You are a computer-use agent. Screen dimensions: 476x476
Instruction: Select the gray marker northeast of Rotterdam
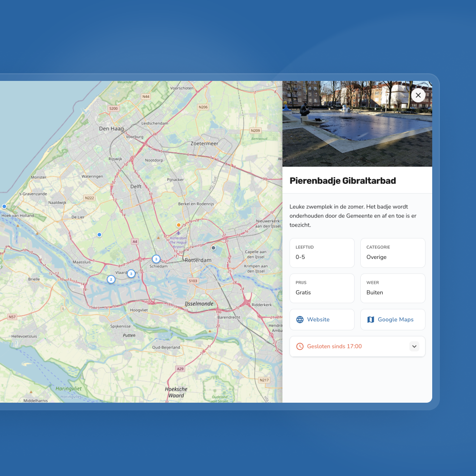tap(213, 248)
